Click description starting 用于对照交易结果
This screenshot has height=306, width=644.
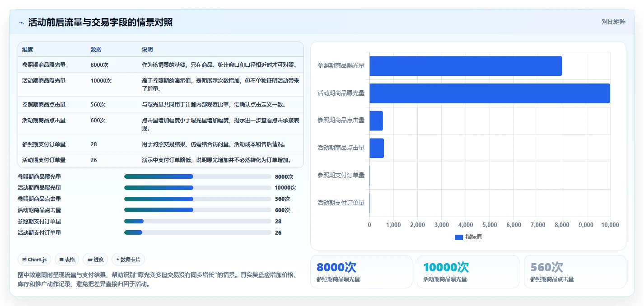[x=214, y=144]
